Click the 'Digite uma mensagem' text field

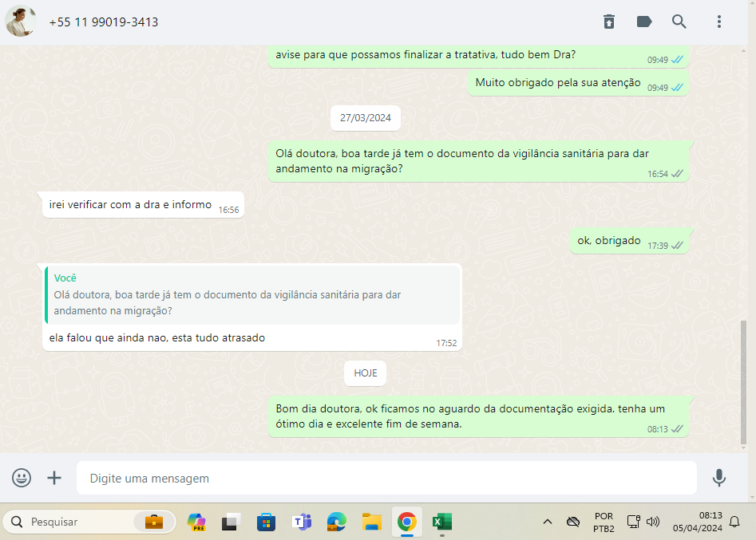(386, 478)
